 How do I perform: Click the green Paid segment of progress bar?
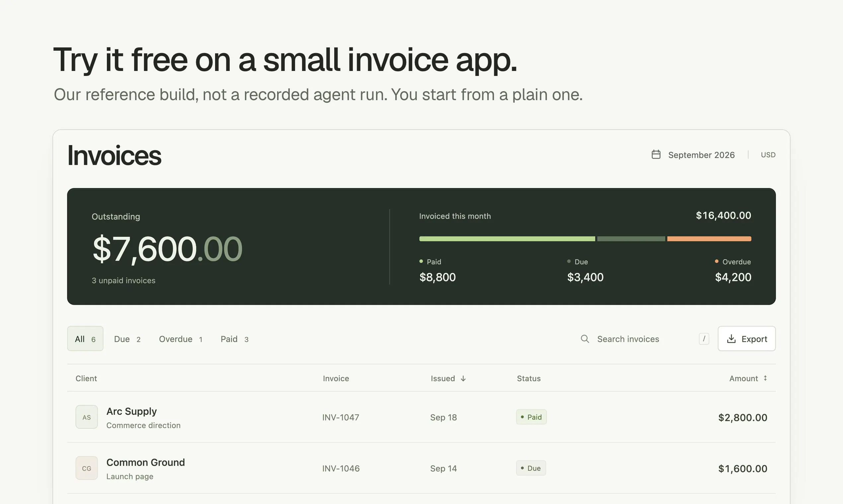tap(507, 239)
